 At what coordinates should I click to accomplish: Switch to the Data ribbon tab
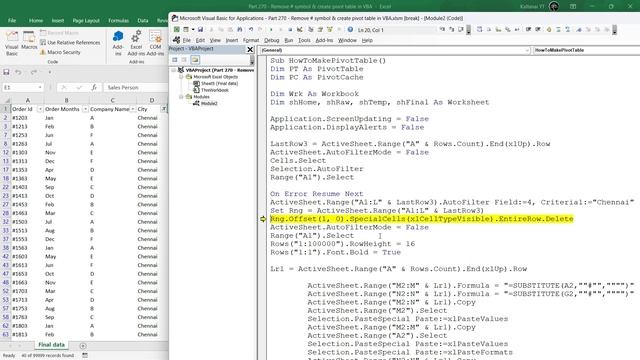143,20
